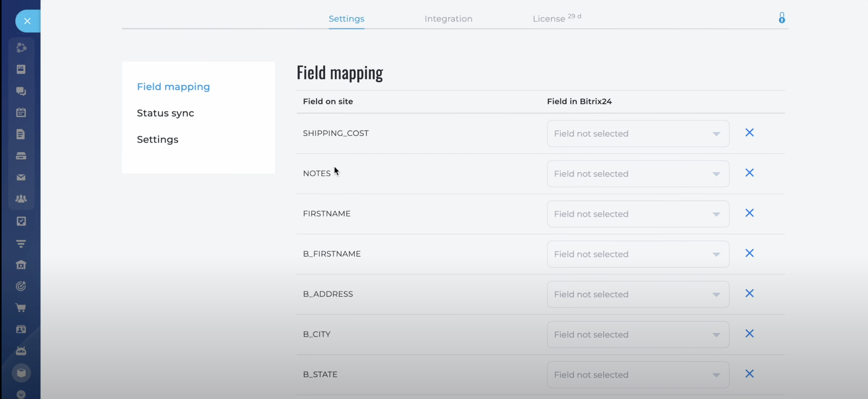Click the shopping cart icon in sidebar

[21, 308]
